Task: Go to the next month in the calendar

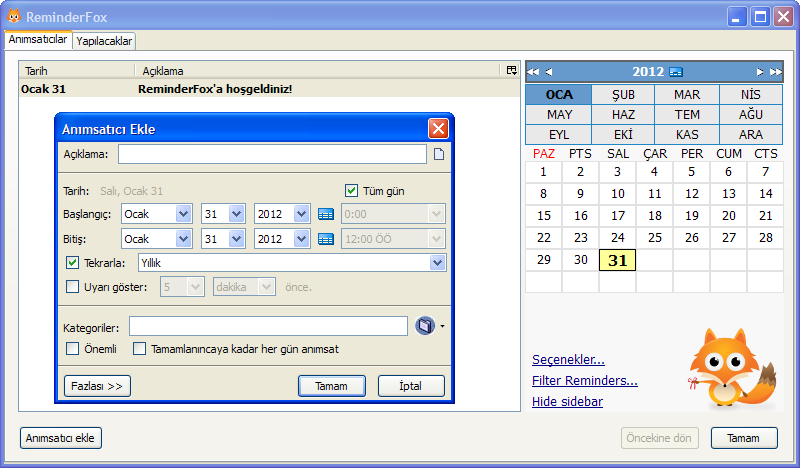Action: [x=760, y=72]
